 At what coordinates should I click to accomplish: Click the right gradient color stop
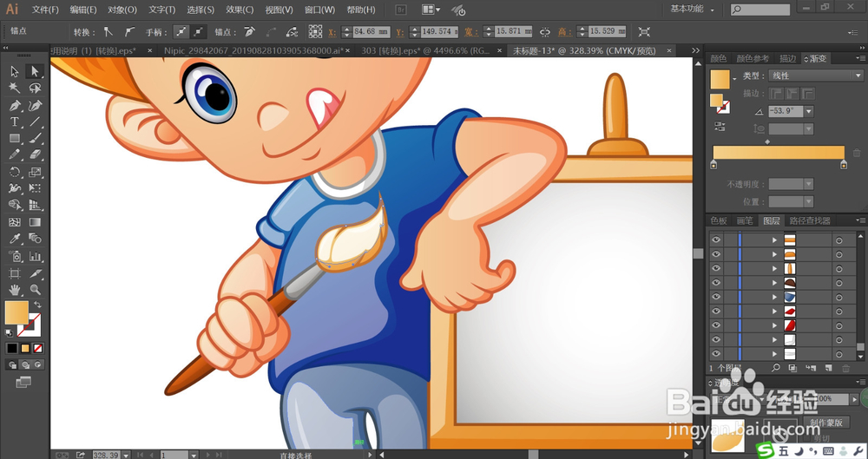(843, 165)
